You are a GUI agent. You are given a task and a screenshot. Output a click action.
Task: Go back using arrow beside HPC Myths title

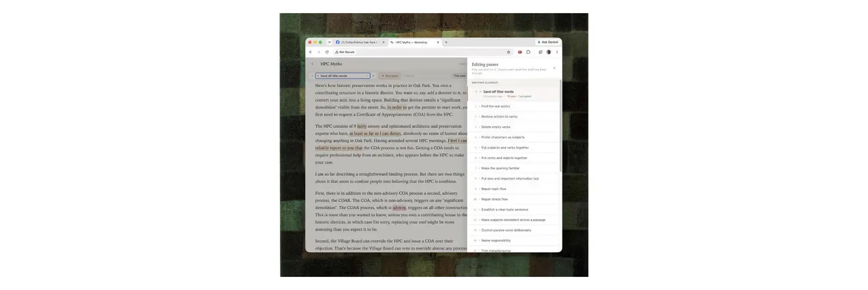312,64
